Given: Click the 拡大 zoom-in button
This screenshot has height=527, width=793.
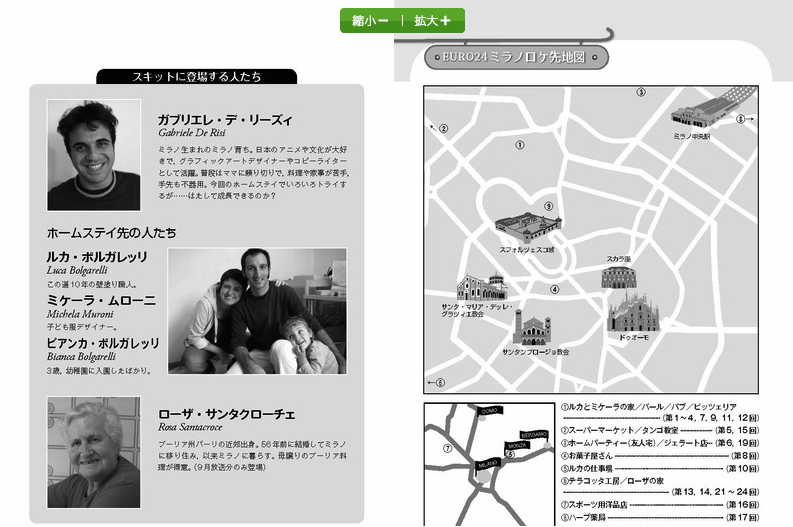Looking at the screenshot, I should pos(432,21).
